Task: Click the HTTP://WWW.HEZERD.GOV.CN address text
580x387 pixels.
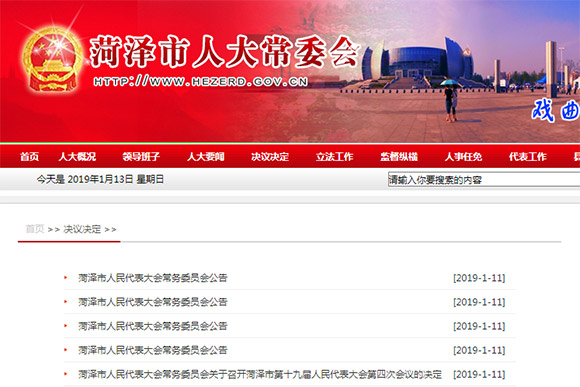Action: [201, 81]
